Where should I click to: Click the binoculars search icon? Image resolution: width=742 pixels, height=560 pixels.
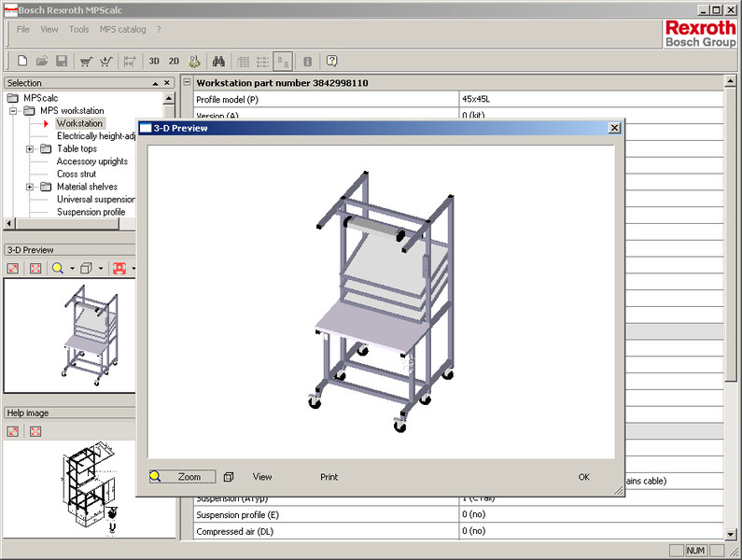pyautogui.click(x=217, y=62)
